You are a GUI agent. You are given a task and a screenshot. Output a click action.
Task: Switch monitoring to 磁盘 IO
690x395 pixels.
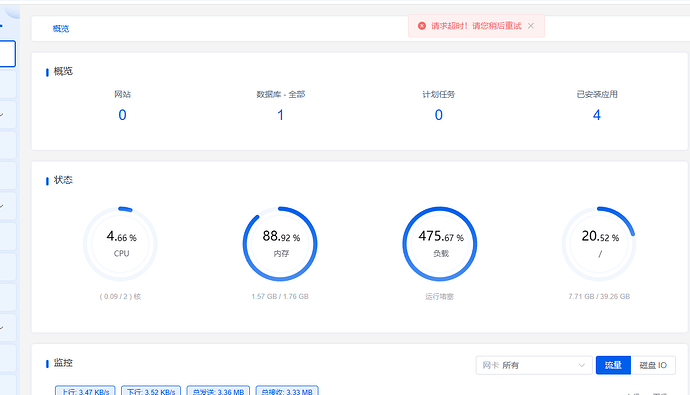click(653, 365)
